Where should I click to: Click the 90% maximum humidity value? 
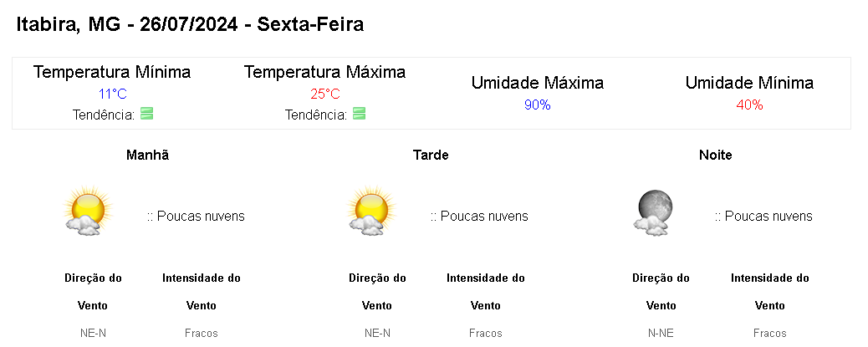point(537,105)
